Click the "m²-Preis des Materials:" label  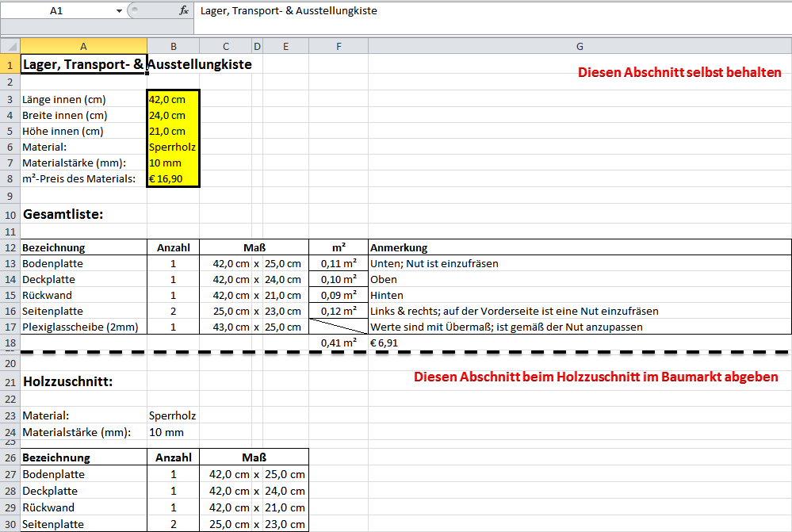(78, 178)
